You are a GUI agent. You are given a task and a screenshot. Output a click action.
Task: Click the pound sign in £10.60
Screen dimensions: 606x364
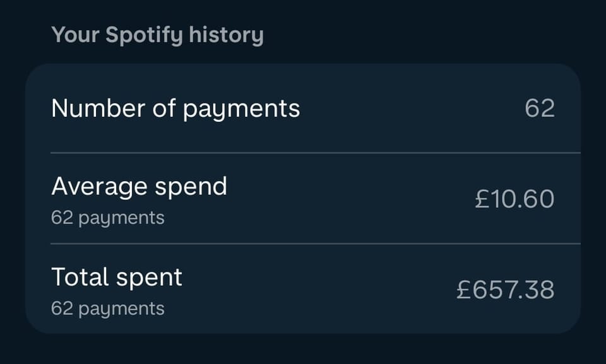click(482, 199)
